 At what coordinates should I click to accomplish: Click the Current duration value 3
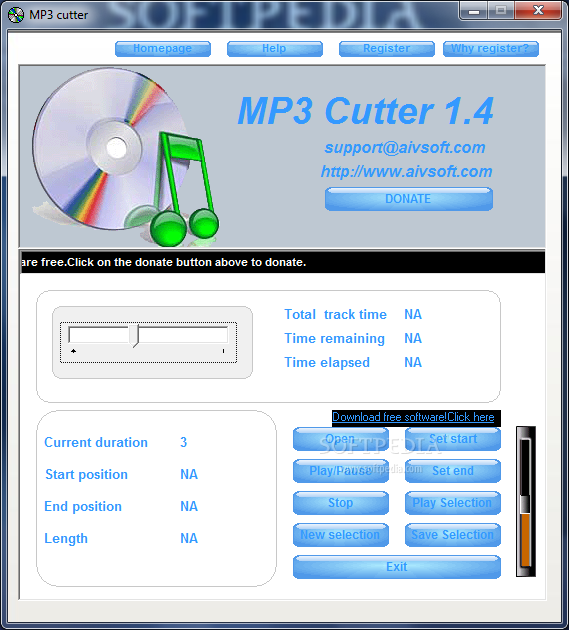pos(184,442)
